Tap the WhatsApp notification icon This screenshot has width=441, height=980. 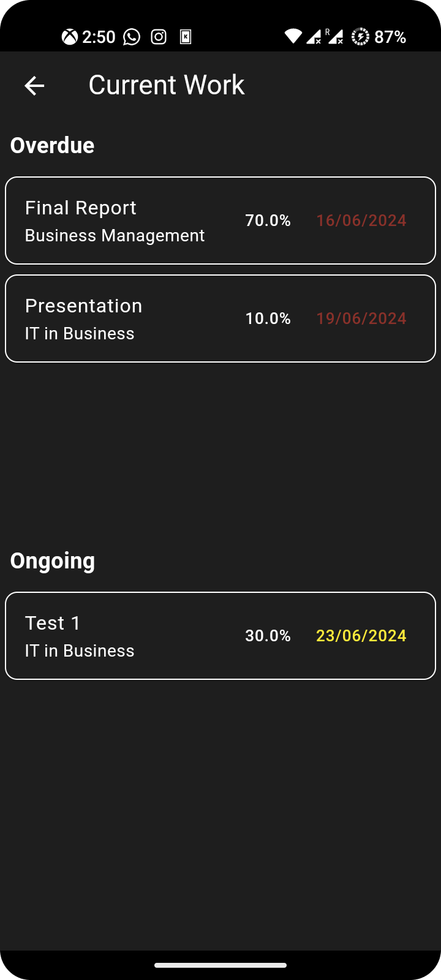point(132,37)
